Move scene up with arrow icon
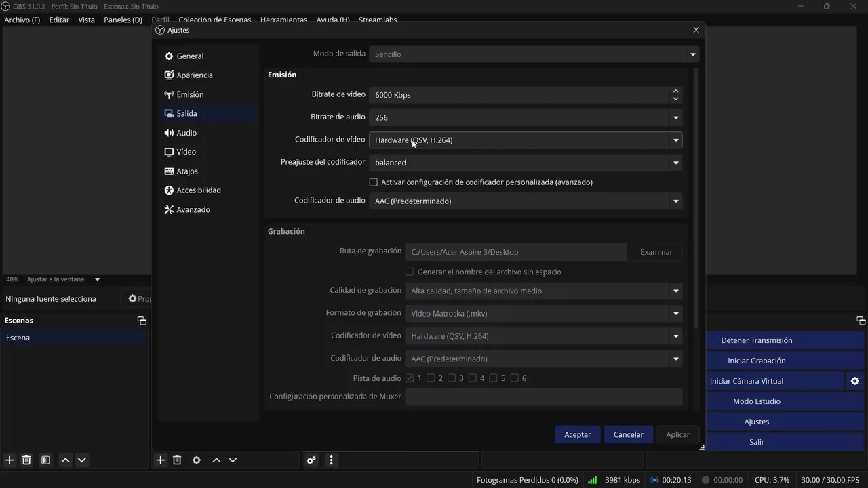Screen dimensions: 868x488 66,460
